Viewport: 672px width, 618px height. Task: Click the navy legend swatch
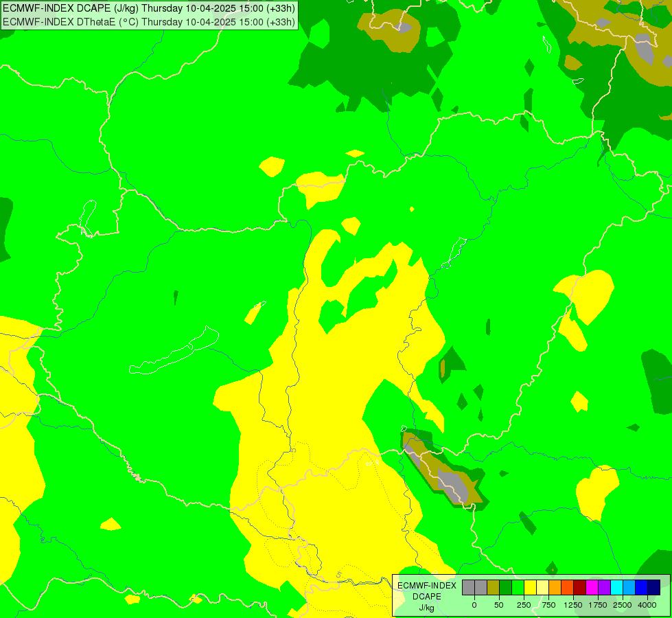point(654,587)
